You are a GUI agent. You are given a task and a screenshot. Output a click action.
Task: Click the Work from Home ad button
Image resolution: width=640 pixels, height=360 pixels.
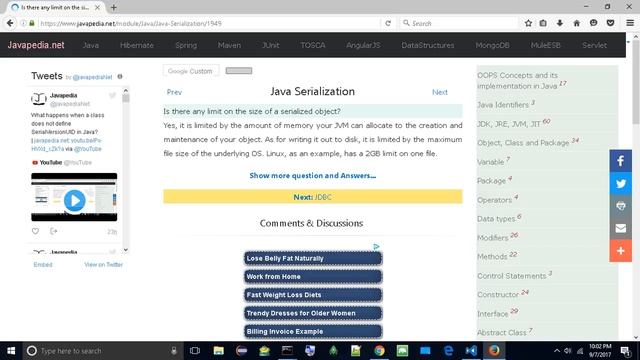pos(313,277)
